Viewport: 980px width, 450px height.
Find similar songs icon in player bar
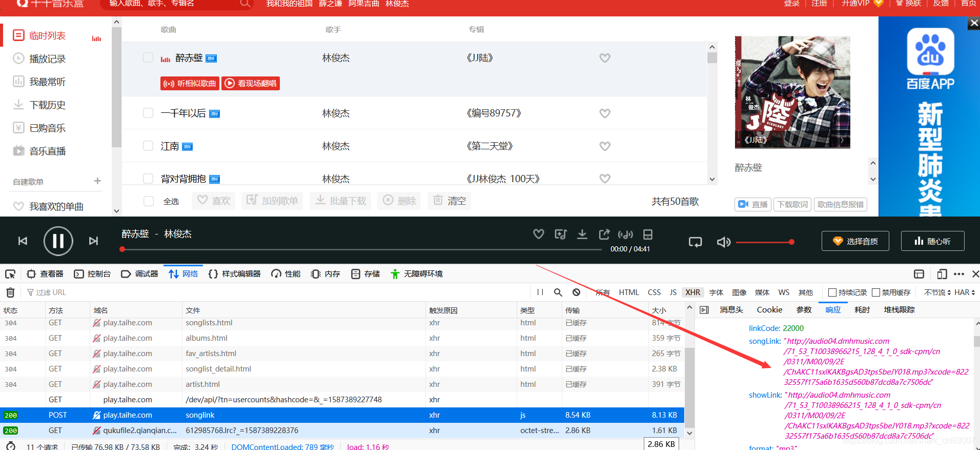625,234
